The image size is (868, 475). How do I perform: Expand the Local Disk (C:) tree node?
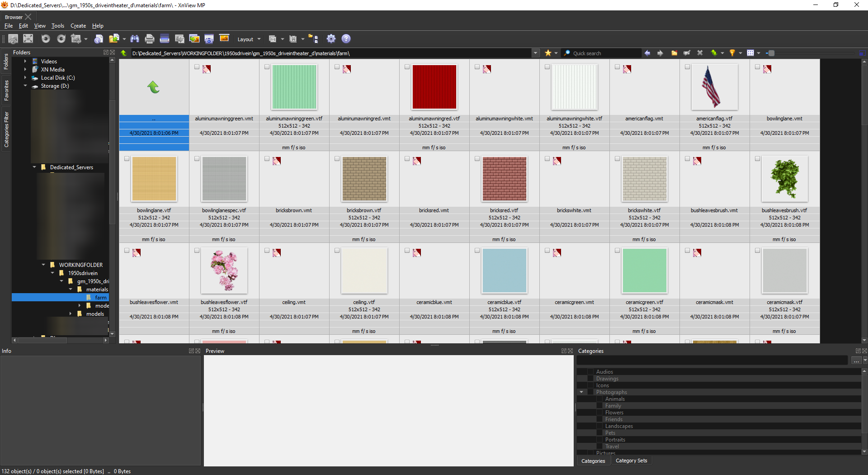point(25,78)
